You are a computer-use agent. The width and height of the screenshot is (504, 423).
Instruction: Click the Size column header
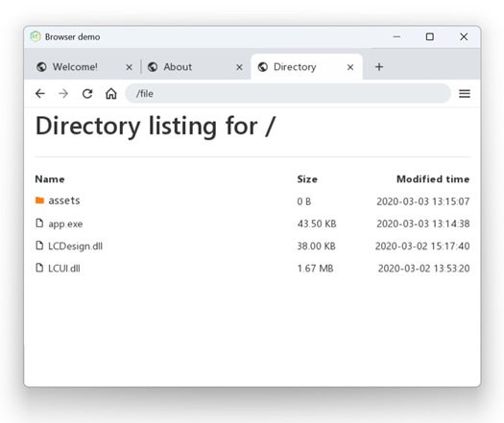[307, 179]
